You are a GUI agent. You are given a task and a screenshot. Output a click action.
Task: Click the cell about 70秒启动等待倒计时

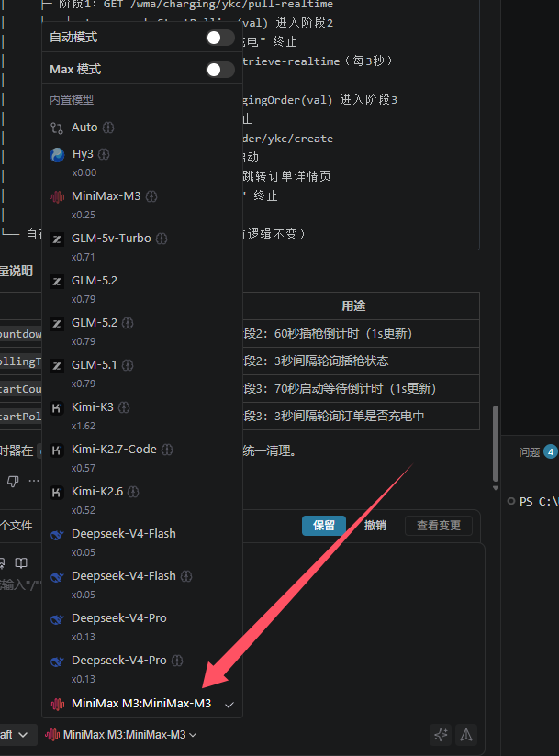pyautogui.click(x=362, y=388)
